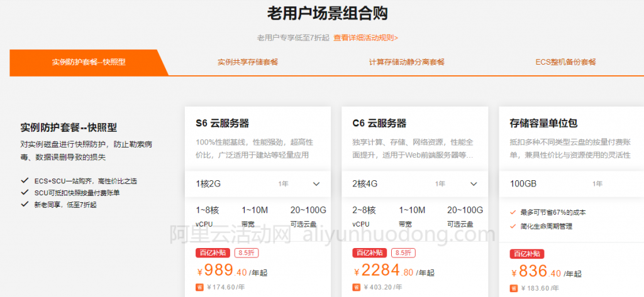
Task: Click C6 20~100G 可选云盘 spec
Action: pos(465,217)
